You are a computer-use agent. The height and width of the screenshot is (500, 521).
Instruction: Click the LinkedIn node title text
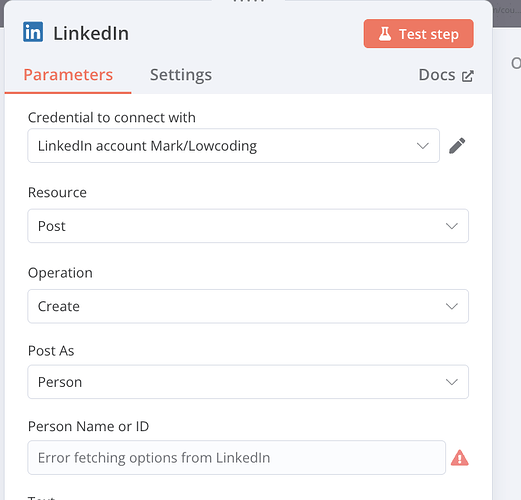pyautogui.click(x=91, y=33)
